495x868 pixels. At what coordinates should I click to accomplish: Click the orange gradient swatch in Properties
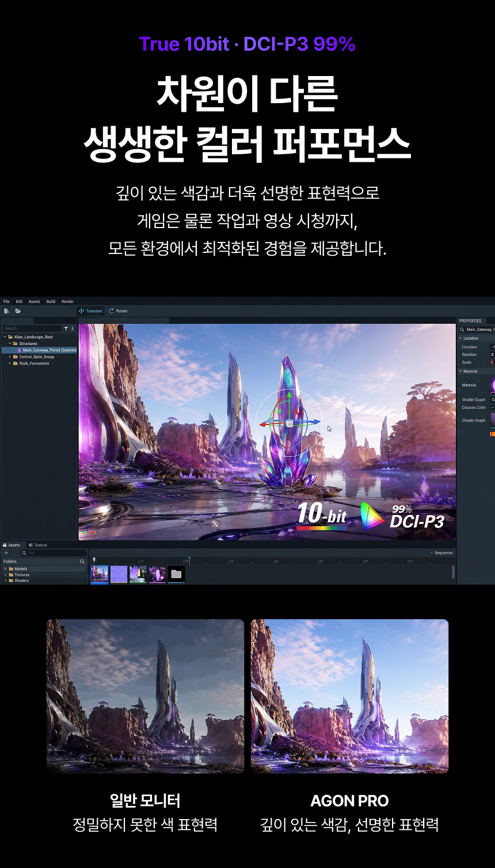(x=492, y=434)
